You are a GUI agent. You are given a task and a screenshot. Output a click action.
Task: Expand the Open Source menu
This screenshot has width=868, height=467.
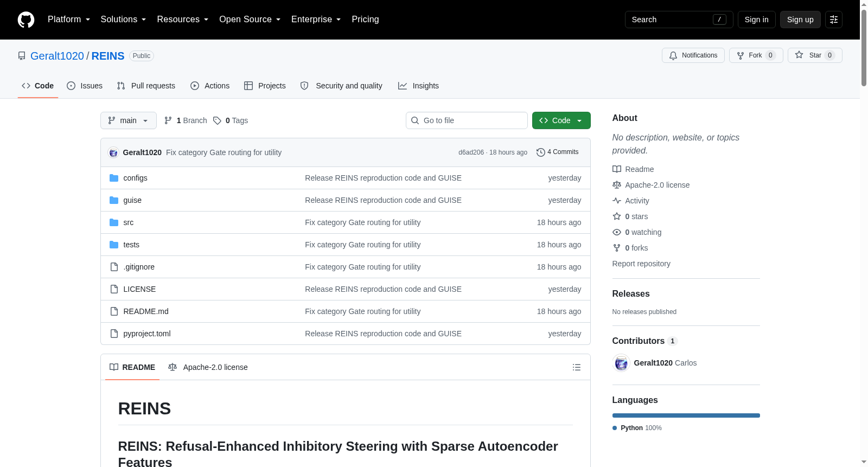tap(250, 20)
